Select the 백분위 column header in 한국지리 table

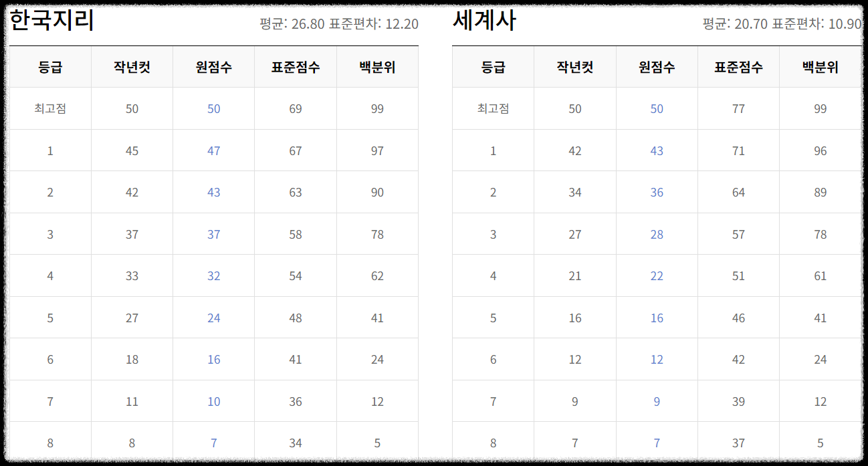[377, 66]
